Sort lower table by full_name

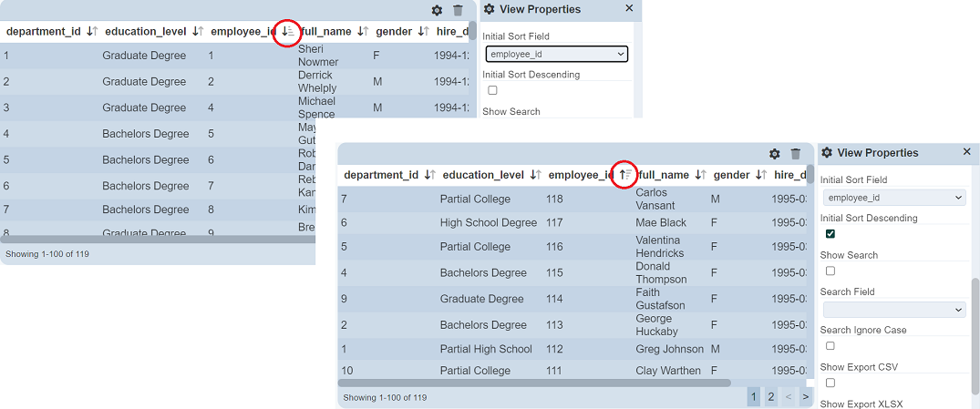[x=700, y=175]
